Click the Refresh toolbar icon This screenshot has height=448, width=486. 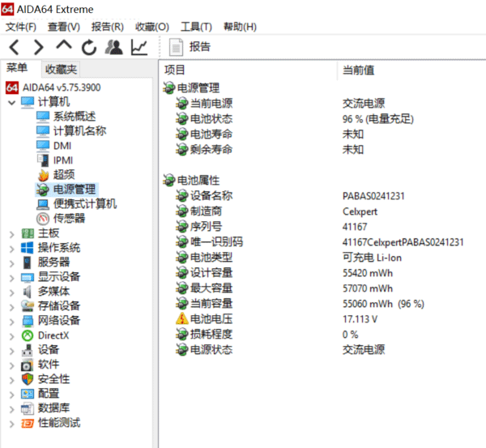click(89, 48)
